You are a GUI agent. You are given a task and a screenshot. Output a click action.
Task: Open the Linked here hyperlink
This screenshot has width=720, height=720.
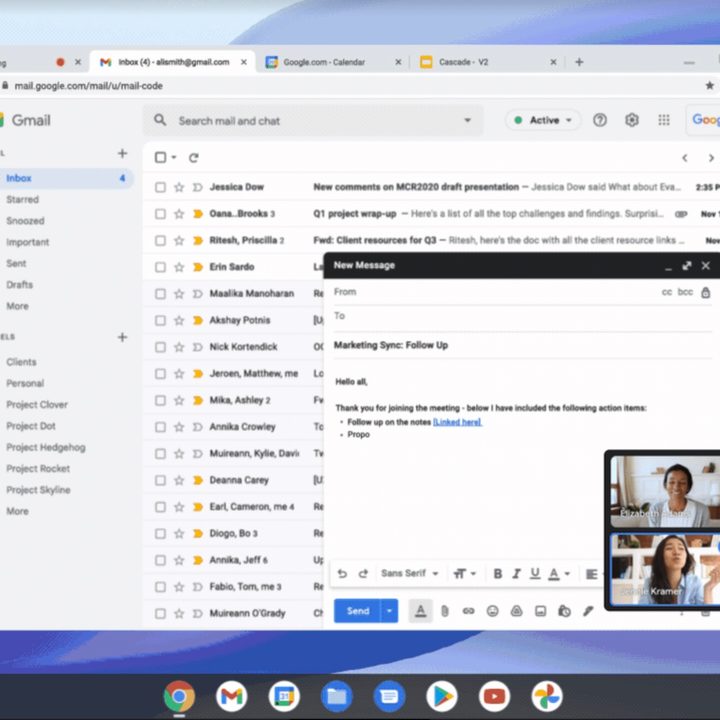(x=457, y=422)
